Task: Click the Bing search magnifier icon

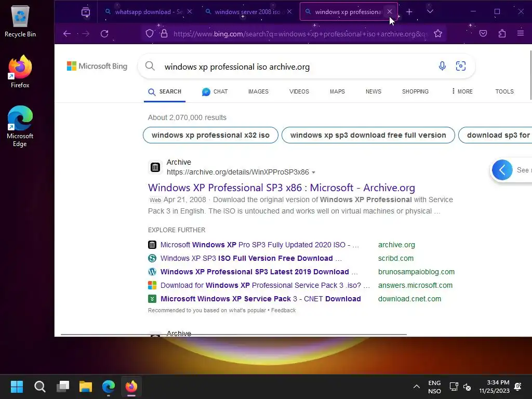Action: [x=150, y=66]
